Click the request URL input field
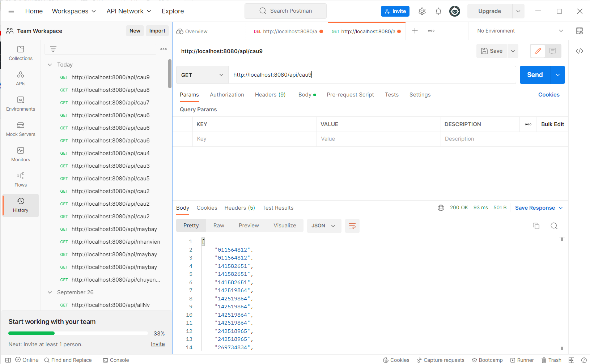Viewport: 590px width, 364px height. click(x=372, y=75)
